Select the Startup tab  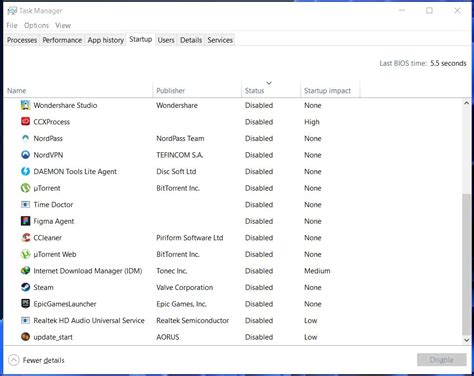141,39
